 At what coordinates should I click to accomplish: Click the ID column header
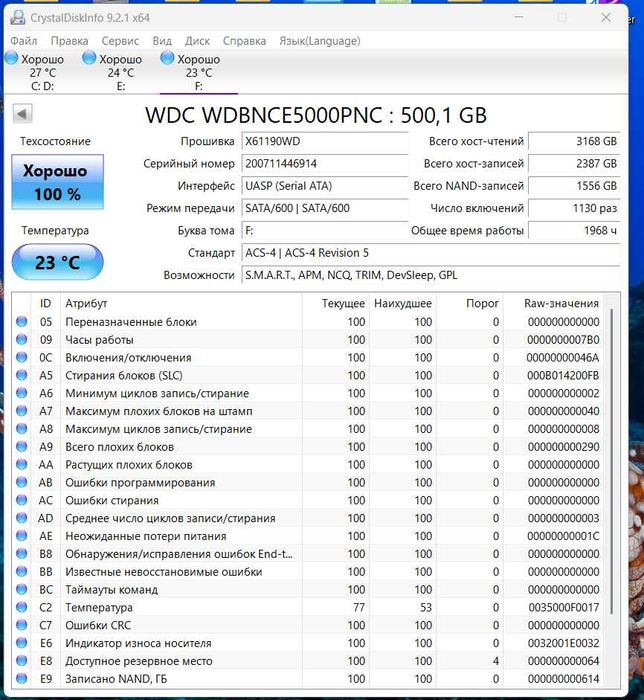pyautogui.click(x=45, y=304)
